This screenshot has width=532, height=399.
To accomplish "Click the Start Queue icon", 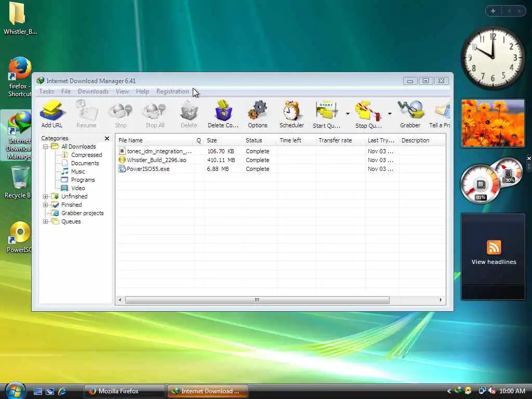I will point(326,114).
